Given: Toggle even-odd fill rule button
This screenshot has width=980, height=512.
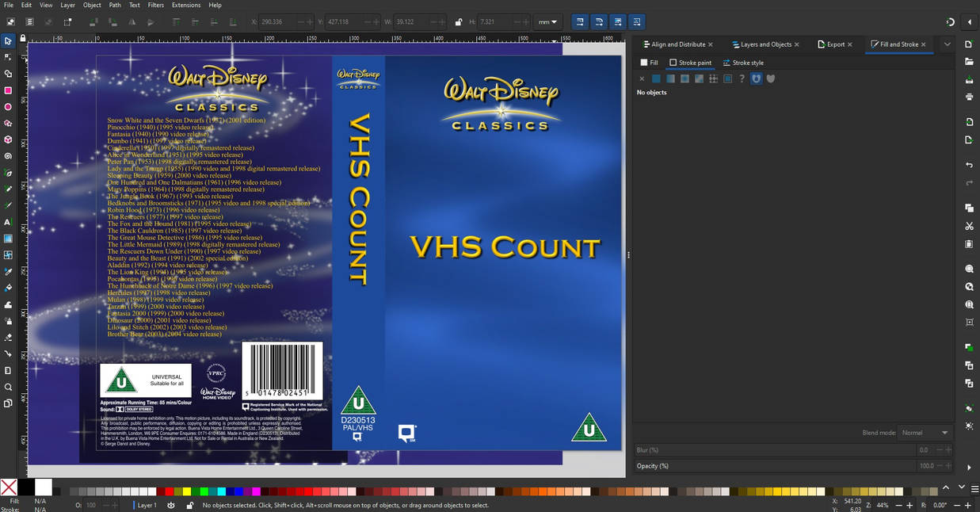Looking at the screenshot, I should [756, 78].
